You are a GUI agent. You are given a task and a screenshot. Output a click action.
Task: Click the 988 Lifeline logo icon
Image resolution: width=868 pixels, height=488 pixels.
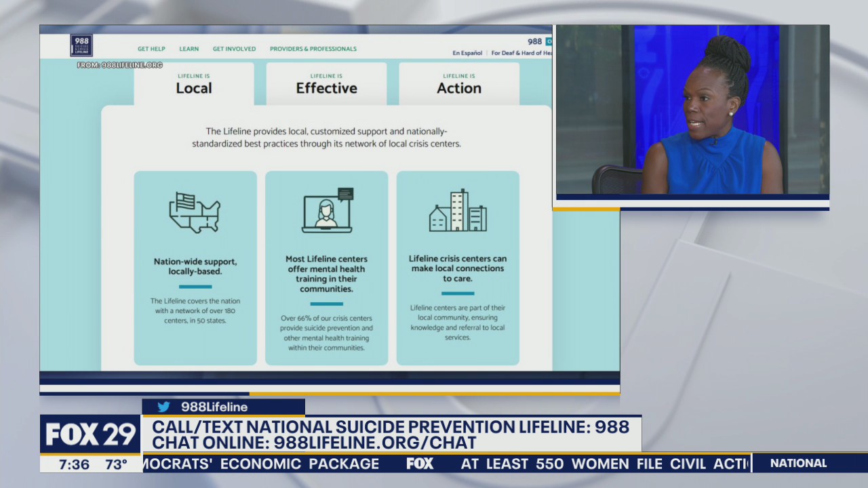click(x=81, y=45)
